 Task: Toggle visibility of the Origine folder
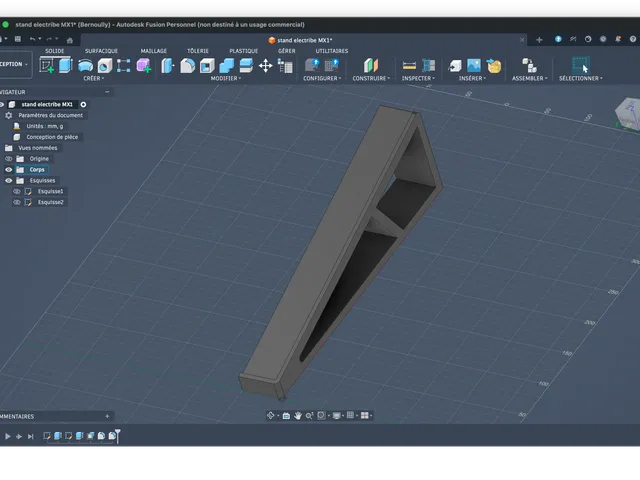(x=9, y=159)
